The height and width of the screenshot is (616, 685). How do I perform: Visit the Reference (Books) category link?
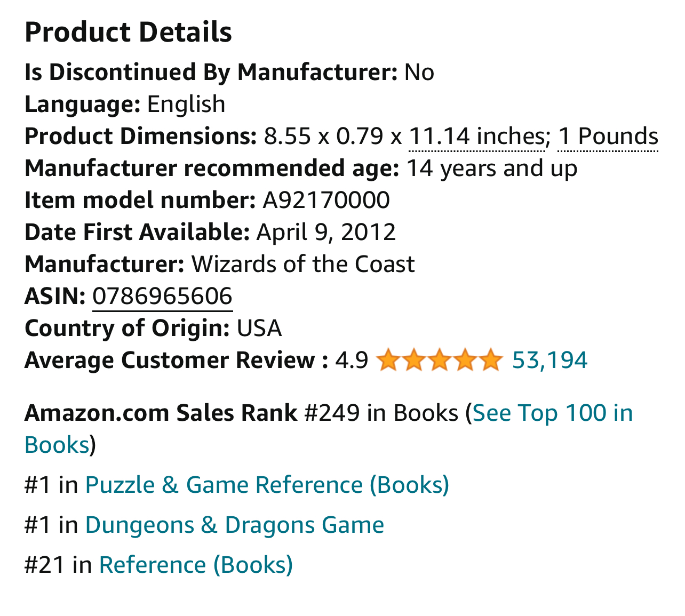(x=196, y=565)
